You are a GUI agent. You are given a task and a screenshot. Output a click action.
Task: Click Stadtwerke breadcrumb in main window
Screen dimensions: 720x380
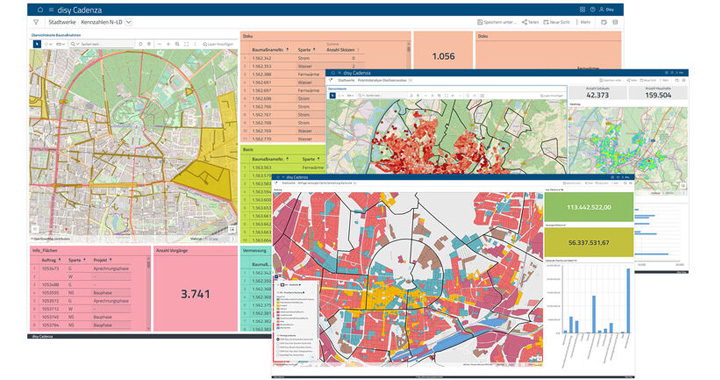pyautogui.click(x=62, y=22)
